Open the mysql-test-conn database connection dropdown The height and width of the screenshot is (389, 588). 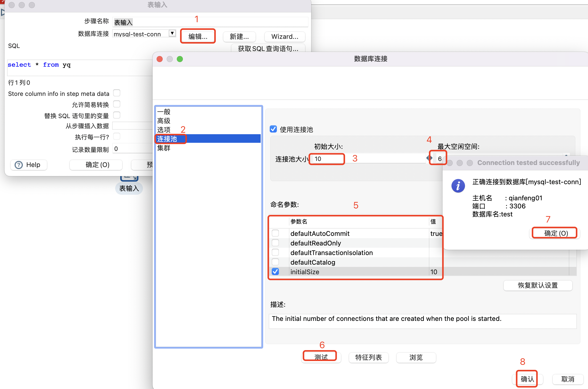click(x=172, y=33)
